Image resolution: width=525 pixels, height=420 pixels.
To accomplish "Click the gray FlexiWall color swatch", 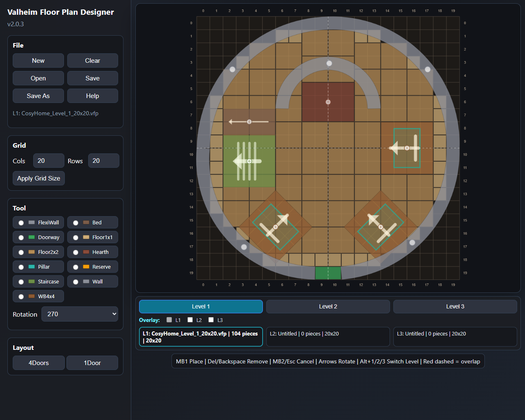I will (32, 222).
